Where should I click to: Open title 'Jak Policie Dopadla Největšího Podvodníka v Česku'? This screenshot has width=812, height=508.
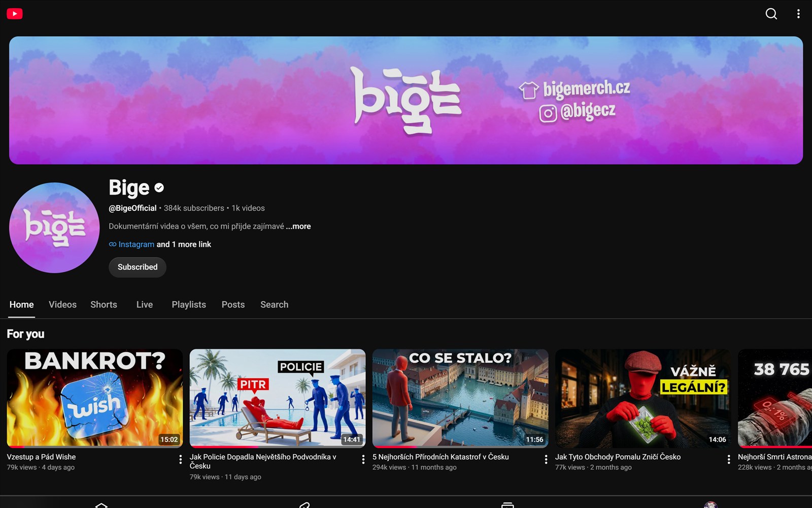(263, 461)
